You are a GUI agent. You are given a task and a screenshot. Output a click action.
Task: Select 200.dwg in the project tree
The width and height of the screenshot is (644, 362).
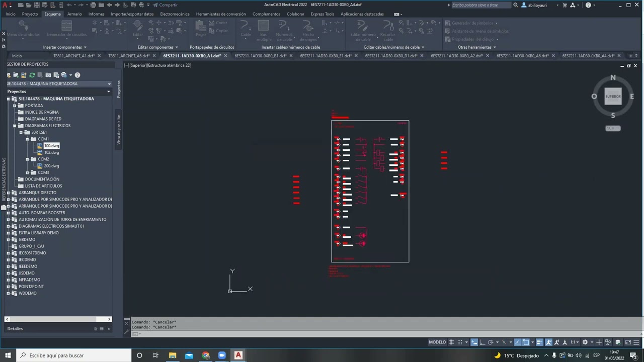[51, 166]
